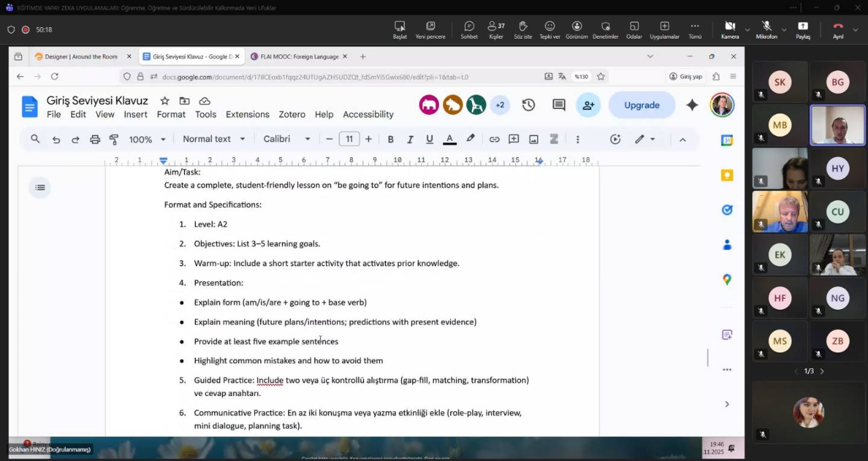Open the text color picker

click(450, 139)
